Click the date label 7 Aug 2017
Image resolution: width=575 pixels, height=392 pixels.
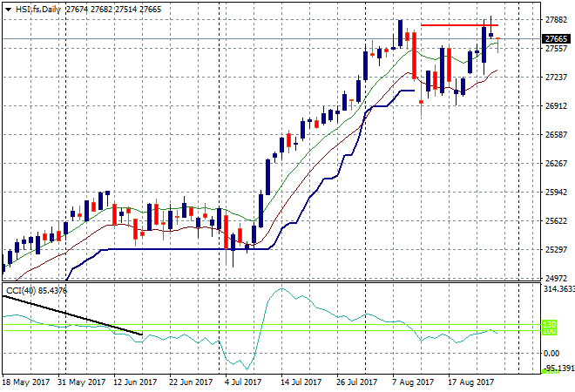[413, 382]
